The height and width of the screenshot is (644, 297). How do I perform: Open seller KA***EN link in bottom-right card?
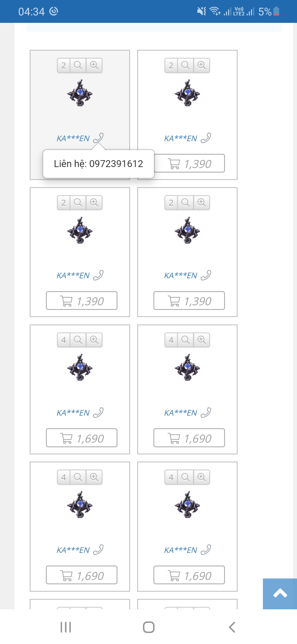pos(181,550)
